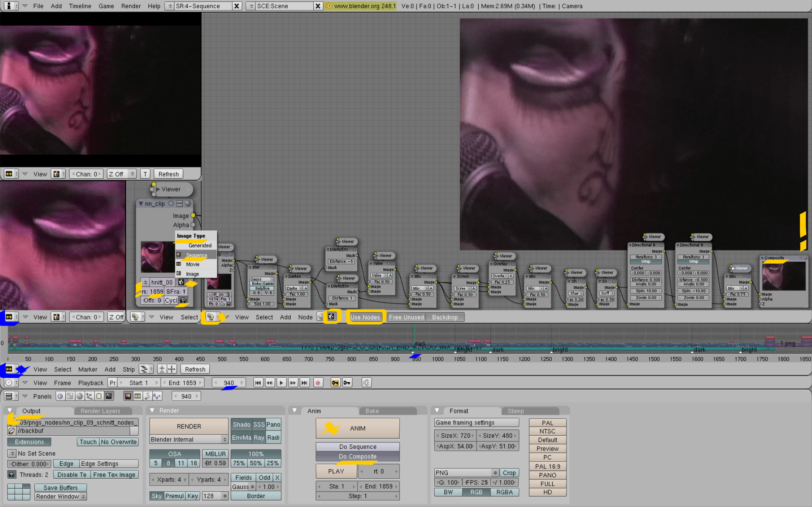Open the Render menu in top bar
This screenshot has height=507, width=812.
pos(131,6)
